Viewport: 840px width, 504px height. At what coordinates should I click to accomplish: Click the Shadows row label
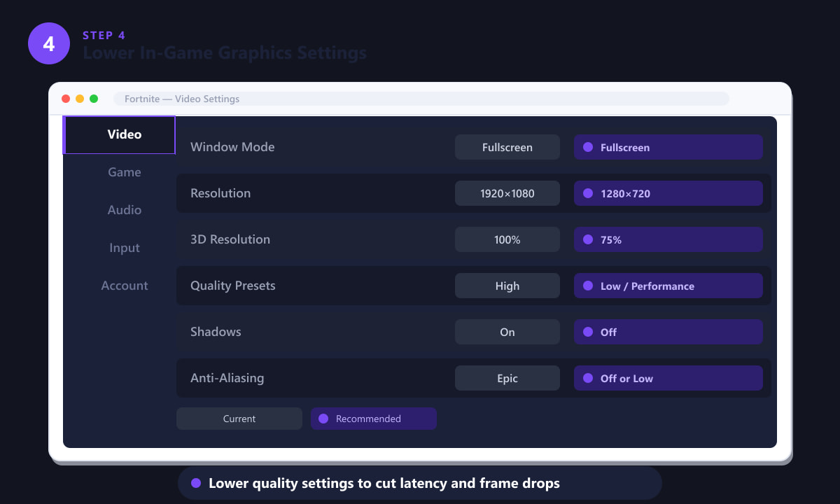tap(216, 332)
